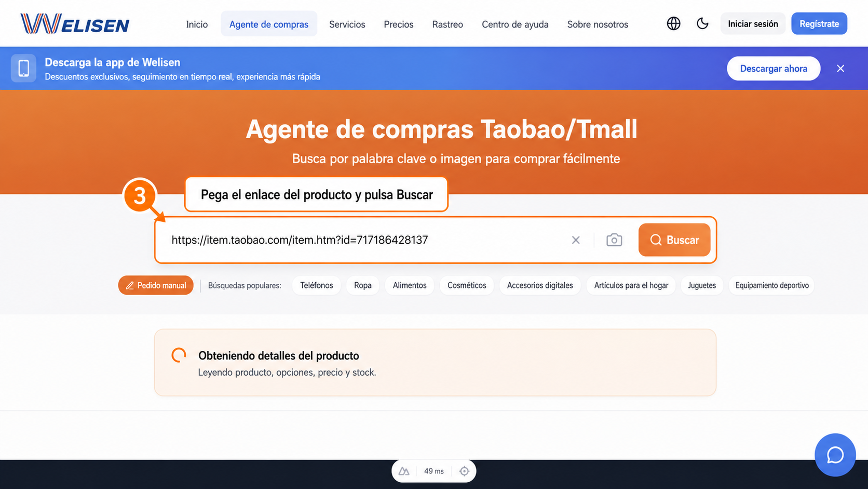Click the orange Buscar button
Viewport: 868px width, 489px height.
point(674,240)
